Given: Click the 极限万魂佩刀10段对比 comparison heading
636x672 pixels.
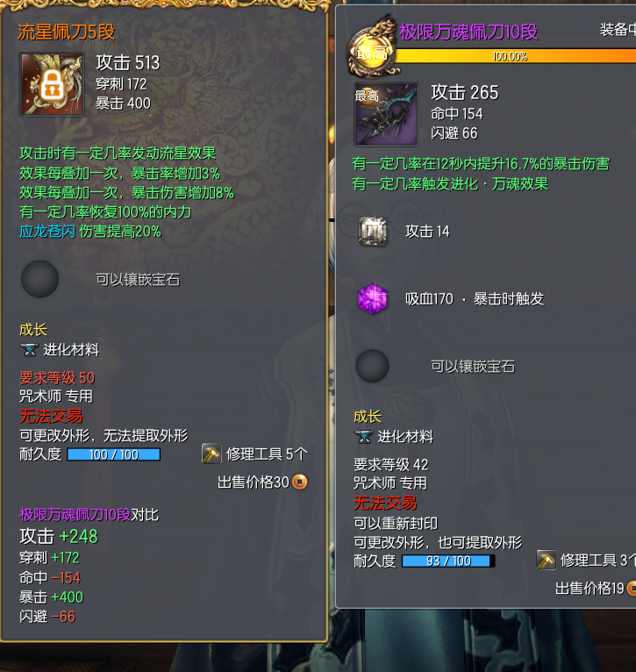Looking at the screenshot, I should point(89,515).
